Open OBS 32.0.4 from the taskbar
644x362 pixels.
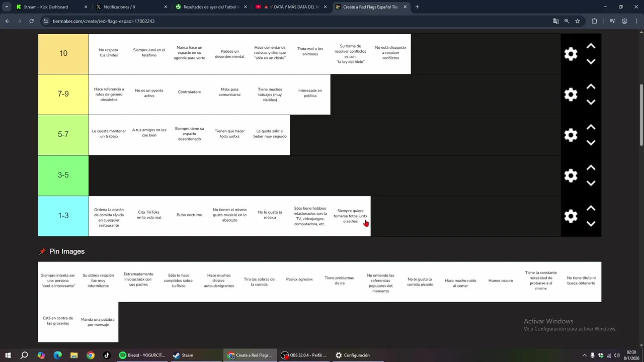[x=304, y=355]
